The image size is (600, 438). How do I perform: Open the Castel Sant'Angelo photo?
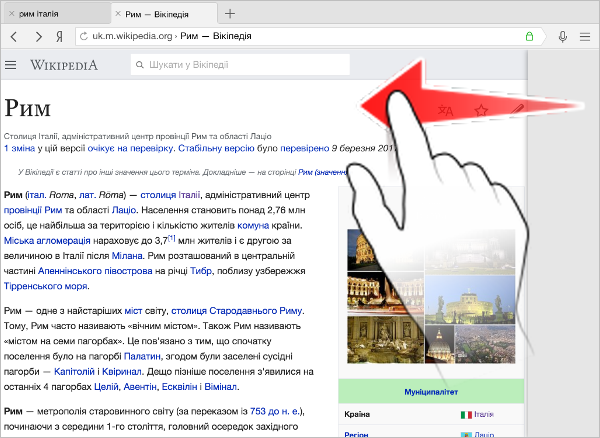[x=470, y=300]
